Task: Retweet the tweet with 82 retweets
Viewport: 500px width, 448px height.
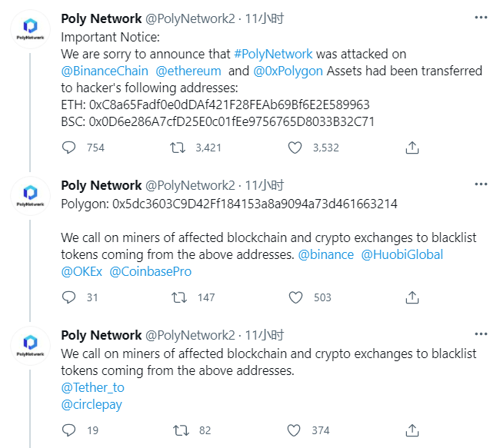Action: 178,430
